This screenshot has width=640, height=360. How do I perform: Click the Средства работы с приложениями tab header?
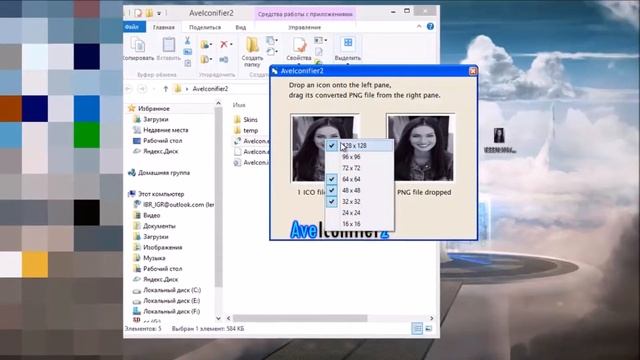point(304,14)
